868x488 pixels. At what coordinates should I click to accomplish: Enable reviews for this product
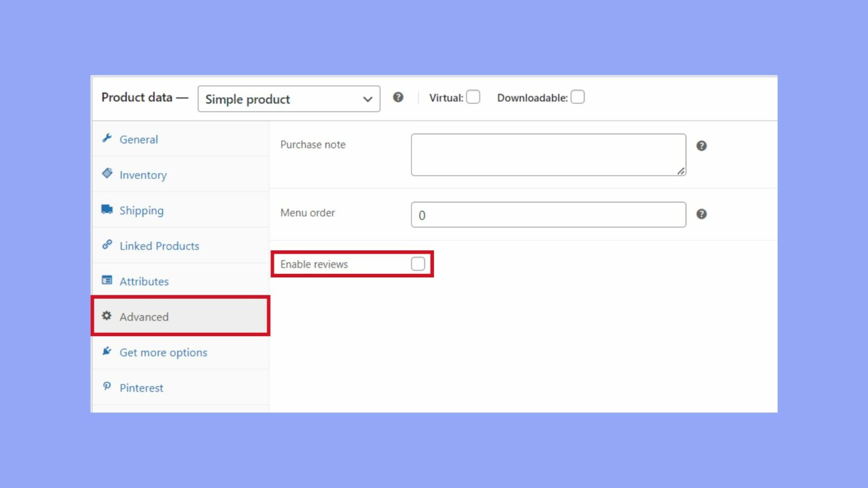[418, 263]
